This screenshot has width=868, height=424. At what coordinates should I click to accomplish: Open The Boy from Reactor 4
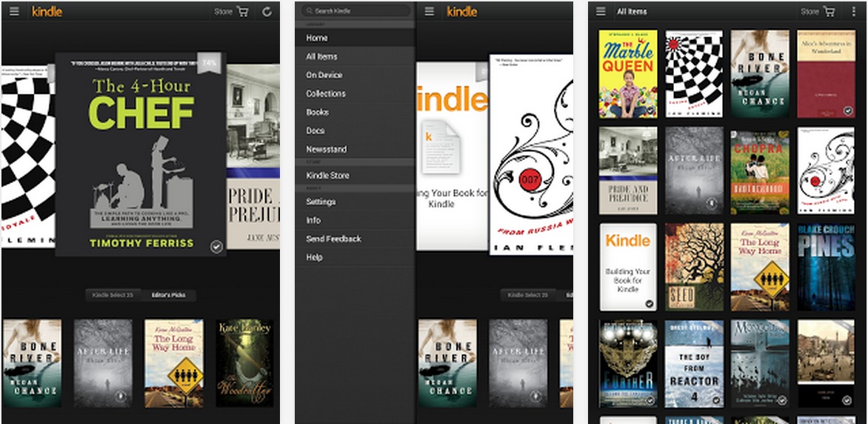(x=694, y=363)
